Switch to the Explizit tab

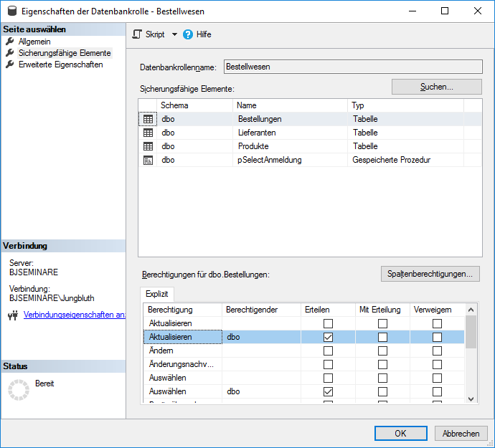coord(156,294)
